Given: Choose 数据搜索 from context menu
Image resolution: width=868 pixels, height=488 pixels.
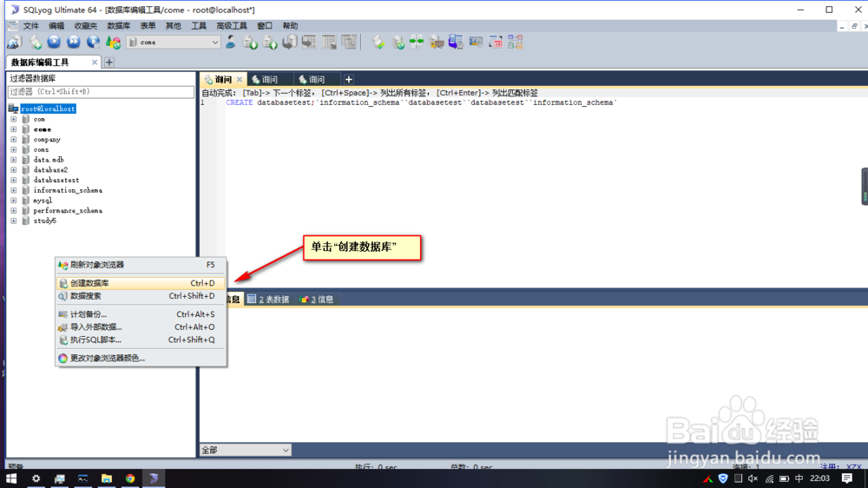Looking at the screenshot, I should (x=141, y=296).
